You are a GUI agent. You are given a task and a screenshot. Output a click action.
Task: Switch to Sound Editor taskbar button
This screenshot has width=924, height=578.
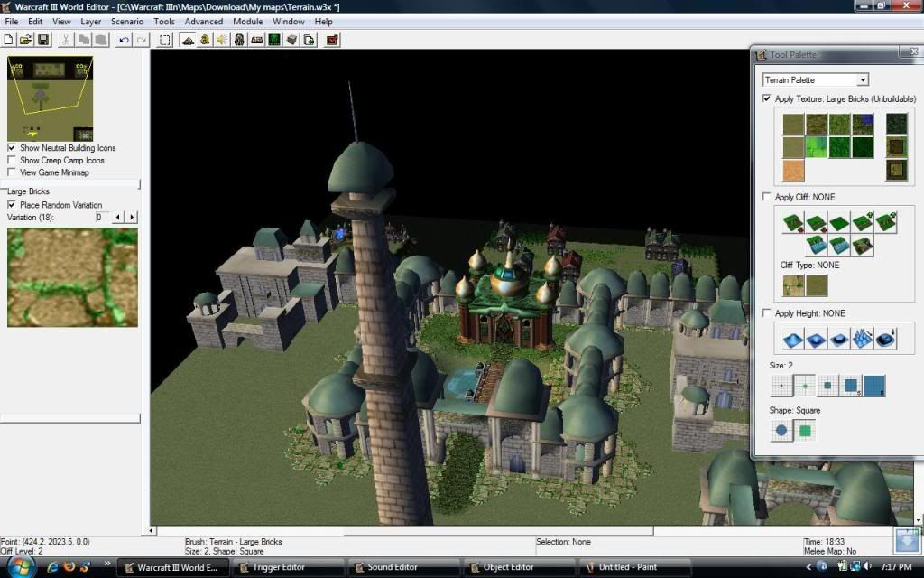(x=402, y=567)
